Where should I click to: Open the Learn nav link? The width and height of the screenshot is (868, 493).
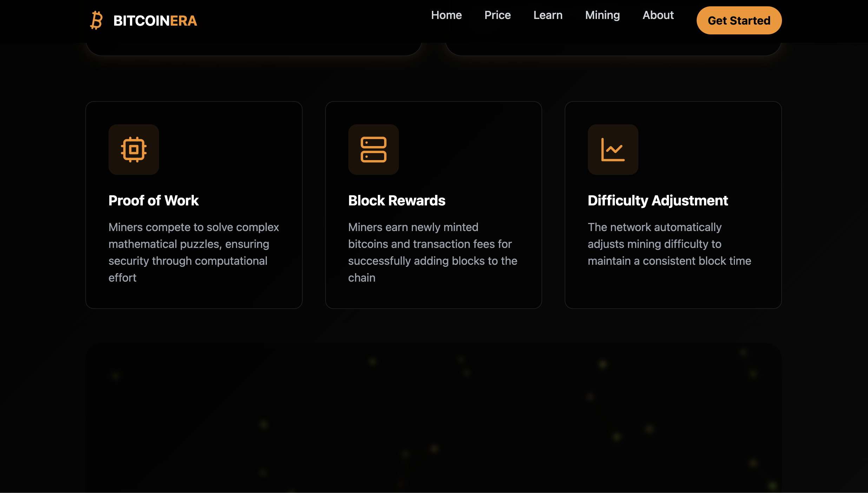coord(548,15)
